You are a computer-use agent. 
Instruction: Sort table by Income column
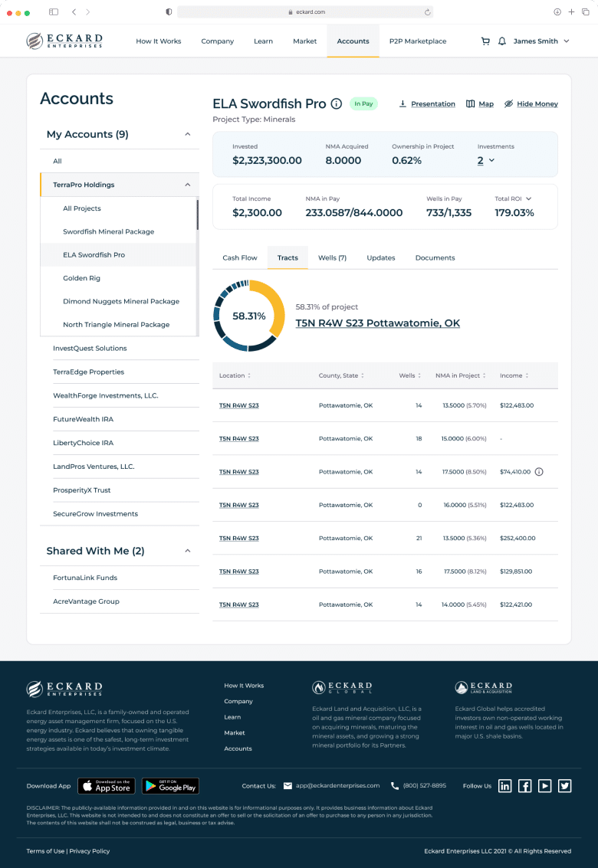click(x=514, y=375)
